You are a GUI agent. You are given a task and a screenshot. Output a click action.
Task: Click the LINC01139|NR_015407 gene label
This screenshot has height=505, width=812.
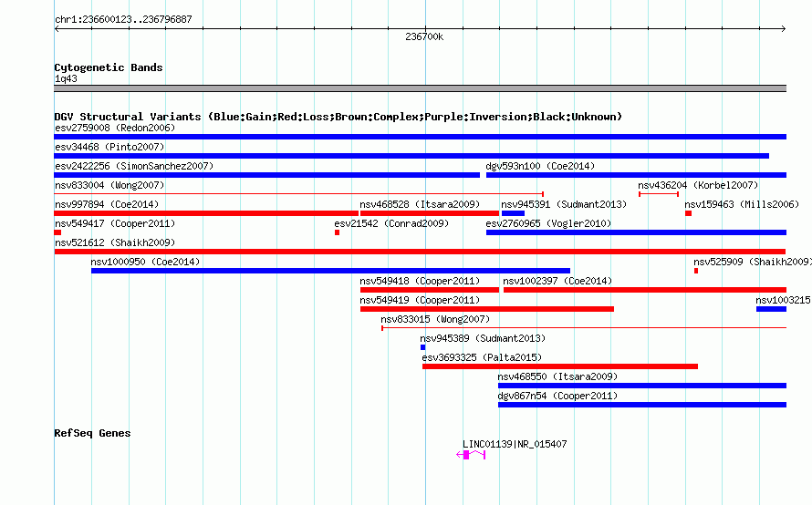point(515,444)
